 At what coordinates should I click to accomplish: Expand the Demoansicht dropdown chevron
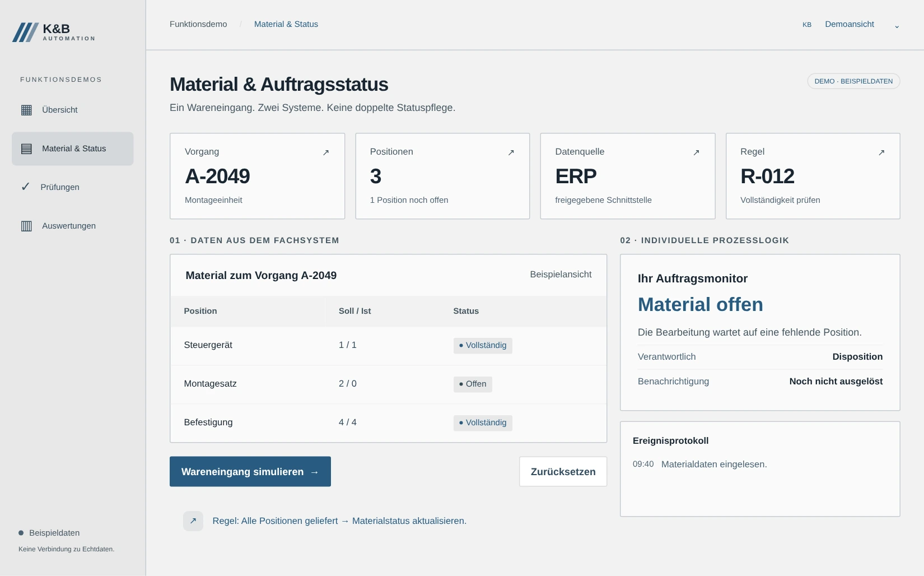click(897, 26)
